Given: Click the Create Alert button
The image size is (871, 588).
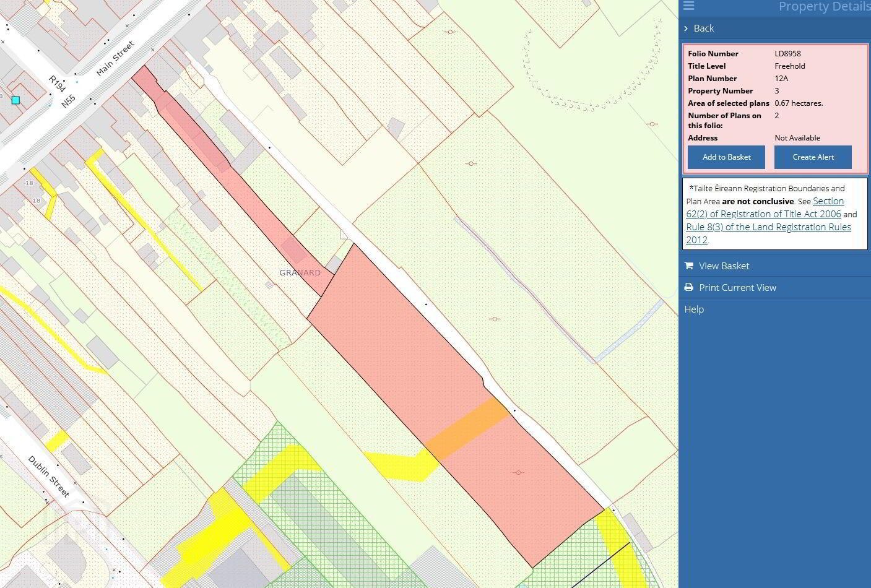Looking at the screenshot, I should click(x=813, y=157).
